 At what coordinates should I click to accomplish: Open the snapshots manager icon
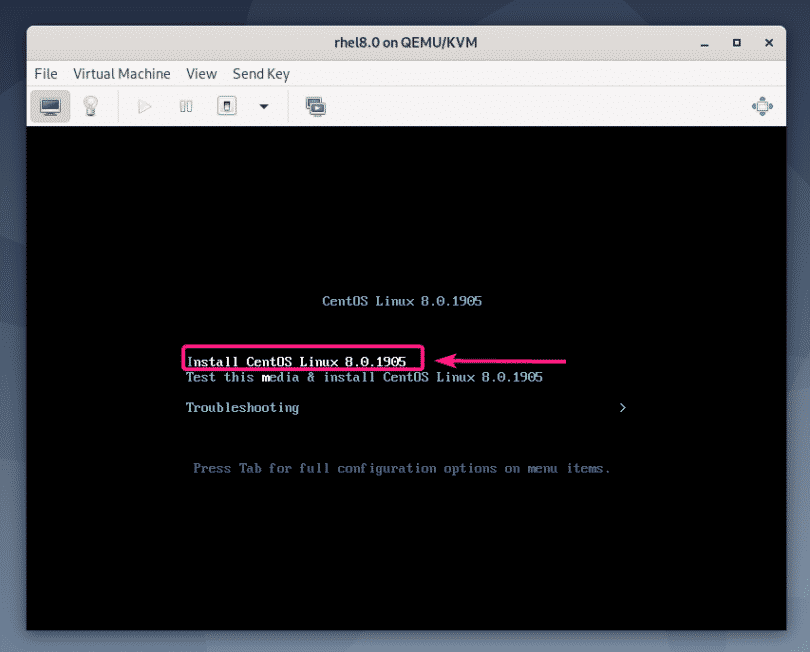(x=315, y=106)
